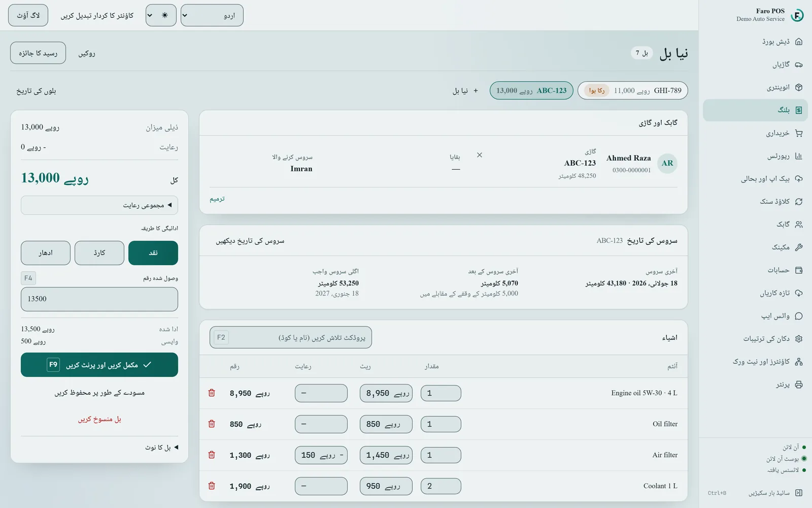Viewport: 812px width, 508px height.
Task: Click the Coolant 1 L quantity field
Action: [441, 486]
